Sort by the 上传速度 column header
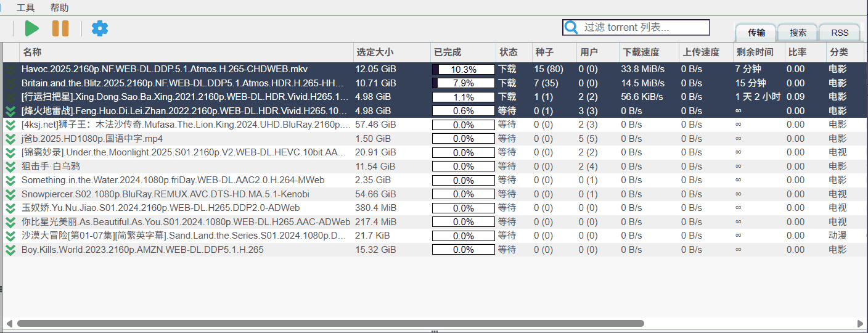 pos(705,52)
